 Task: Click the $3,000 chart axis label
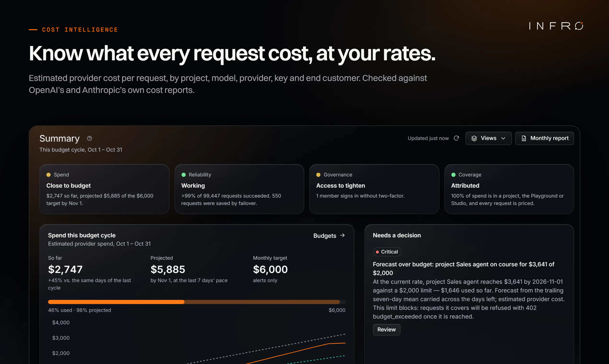click(x=61, y=338)
